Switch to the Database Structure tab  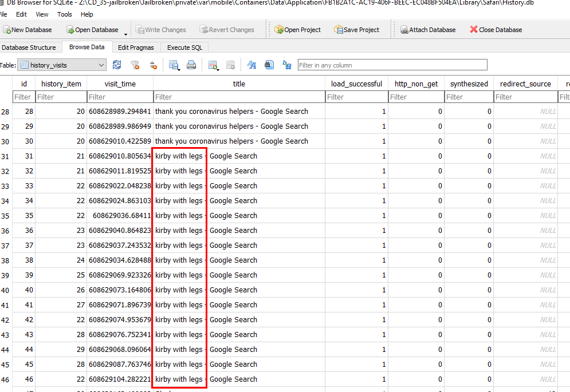click(x=29, y=47)
